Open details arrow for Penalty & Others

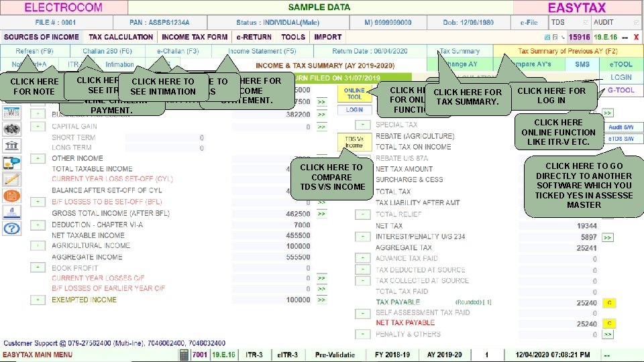click(x=608, y=335)
